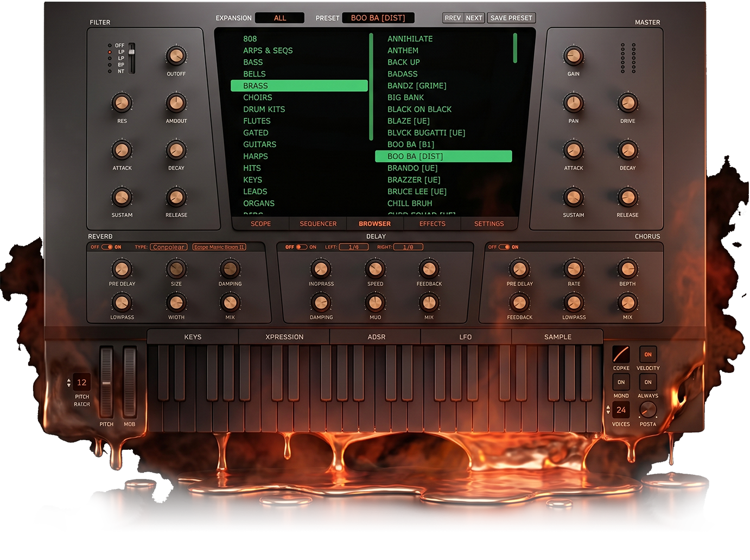Open the Effects tab
This screenshot has width=750, height=560.
coord(432,224)
